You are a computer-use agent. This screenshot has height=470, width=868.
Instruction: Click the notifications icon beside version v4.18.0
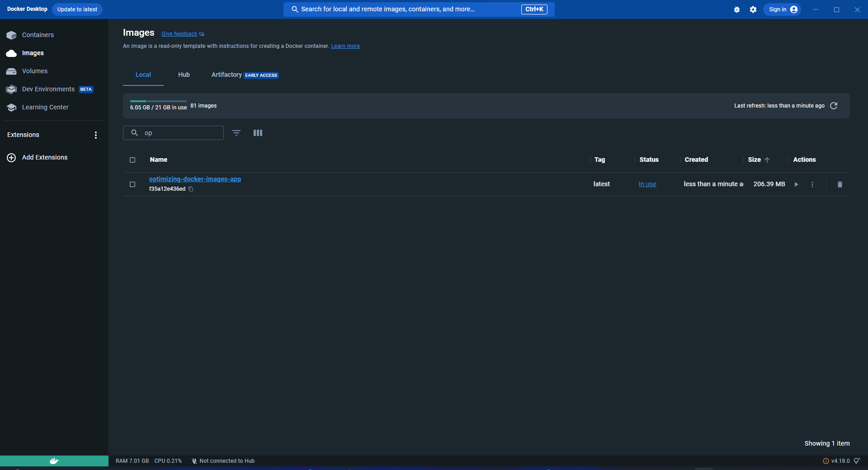click(856, 461)
